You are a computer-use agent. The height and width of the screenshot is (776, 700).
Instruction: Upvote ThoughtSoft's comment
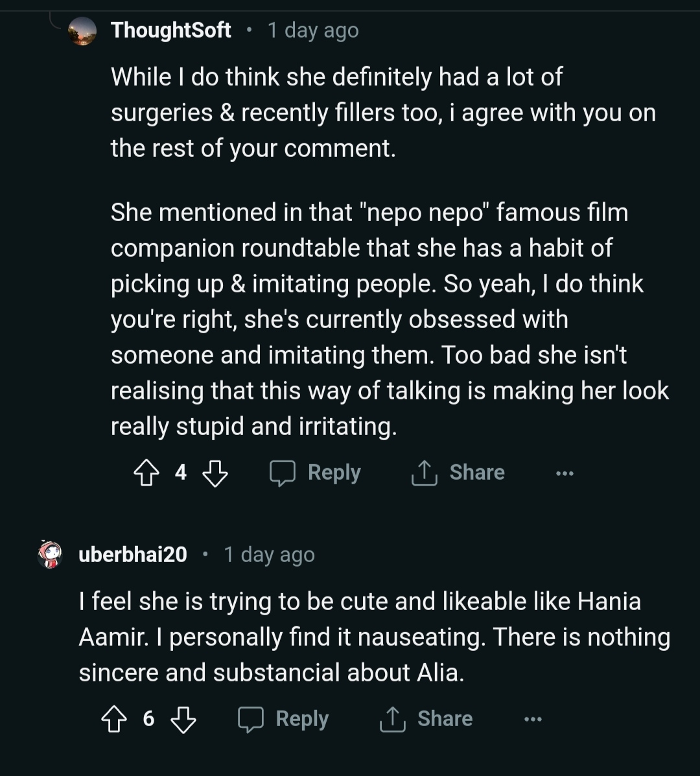[x=148, y=472]
